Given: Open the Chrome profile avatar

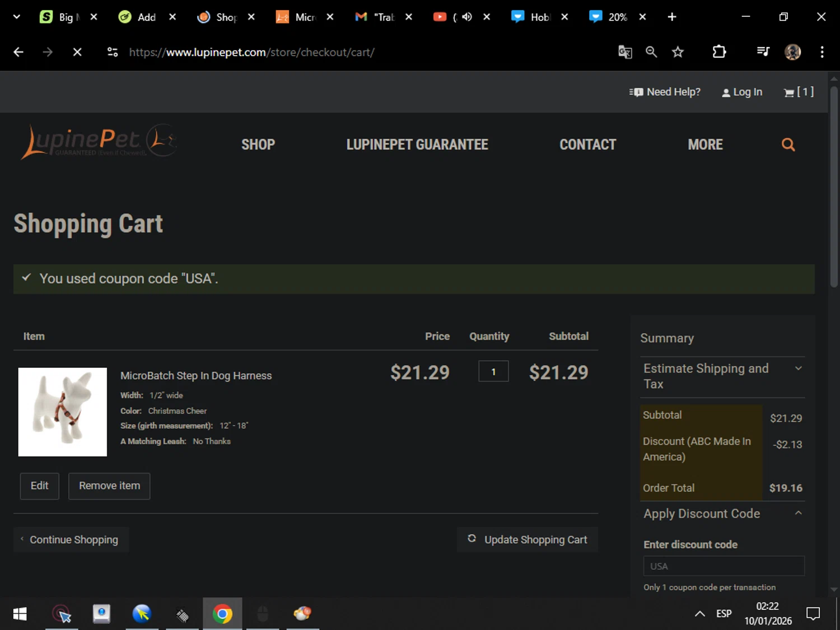Looking at the screenshot, I should point(792,52).
